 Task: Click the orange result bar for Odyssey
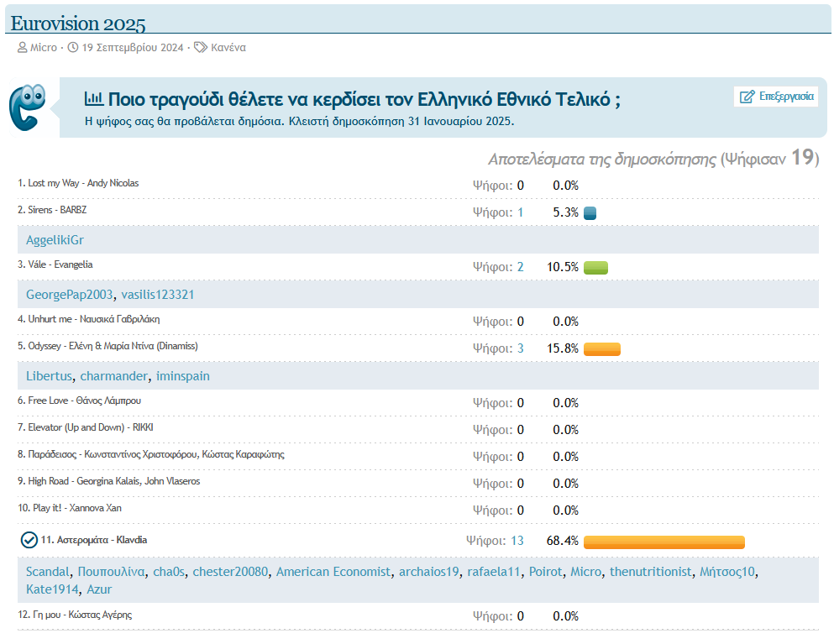[x=602, y=348]
